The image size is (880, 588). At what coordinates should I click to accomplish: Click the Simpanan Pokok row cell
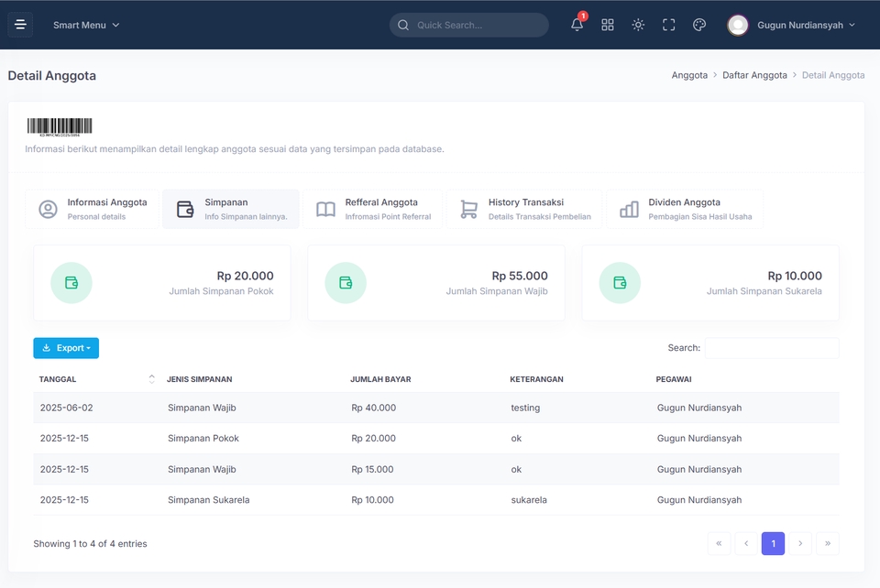203,439
